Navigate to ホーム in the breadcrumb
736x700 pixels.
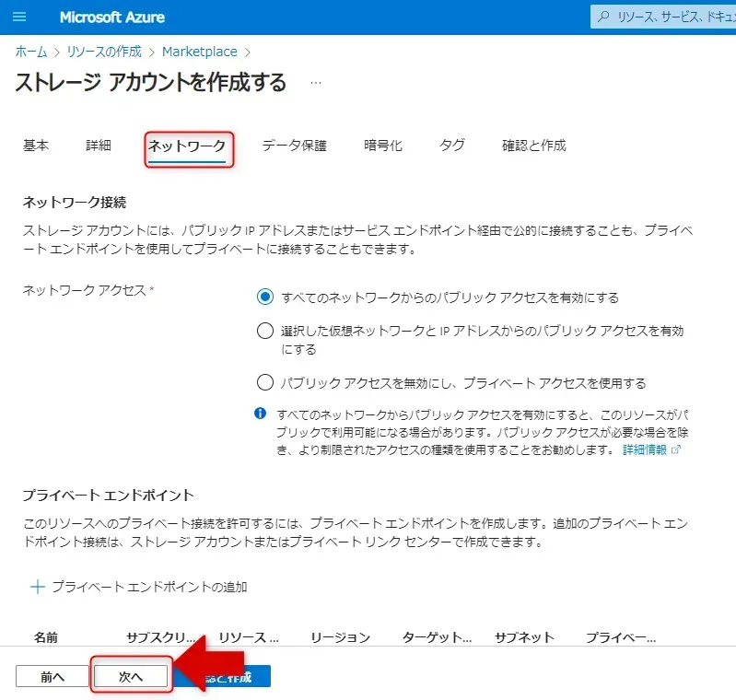[31, 52]
